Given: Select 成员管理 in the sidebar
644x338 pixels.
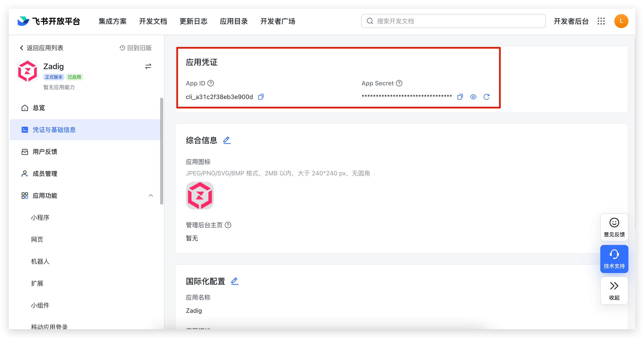Looking at the screenshot, I should point(45,174).
